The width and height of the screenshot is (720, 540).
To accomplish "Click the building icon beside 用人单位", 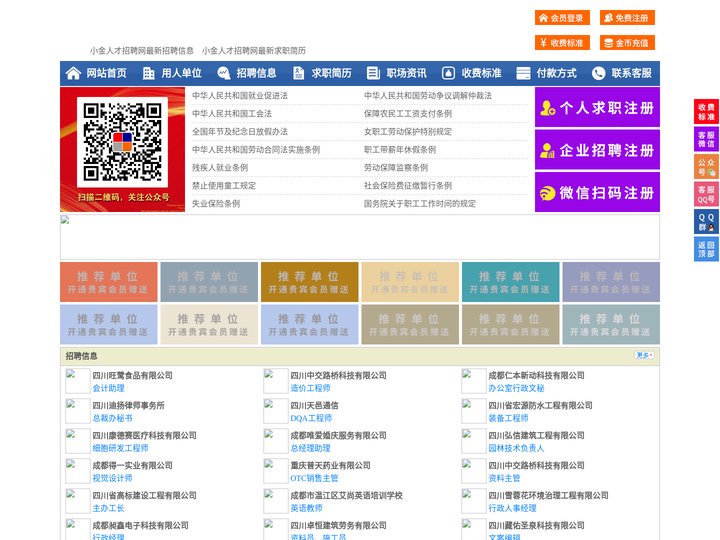I will click(x=148, y=73).
